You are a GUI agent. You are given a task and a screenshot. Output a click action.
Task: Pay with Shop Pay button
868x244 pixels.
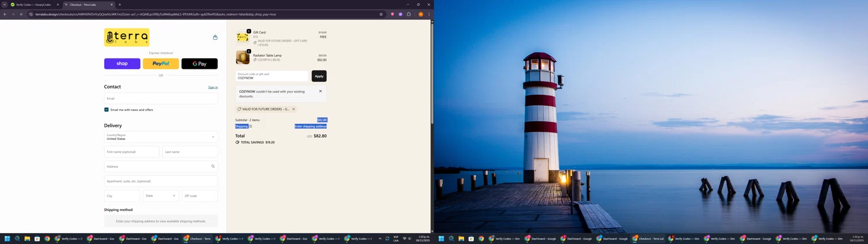pos(122,64)
